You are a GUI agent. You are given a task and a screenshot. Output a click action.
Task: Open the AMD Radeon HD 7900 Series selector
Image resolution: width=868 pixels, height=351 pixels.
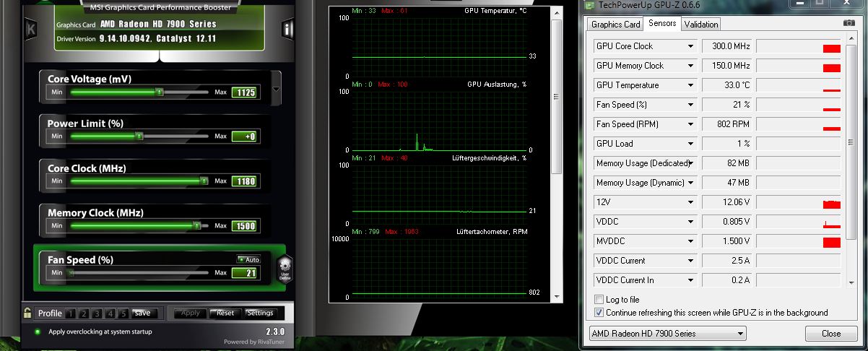(668, 334)
